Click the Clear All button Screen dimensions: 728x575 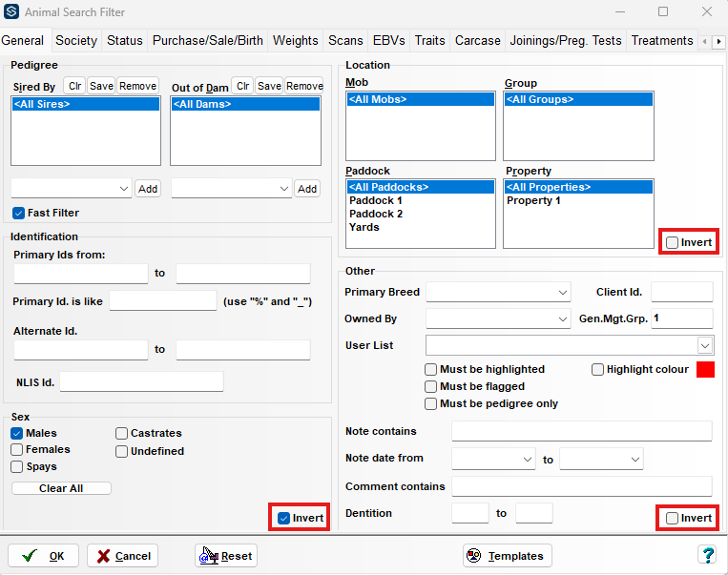pyautogui.click(x=61, y=488)
